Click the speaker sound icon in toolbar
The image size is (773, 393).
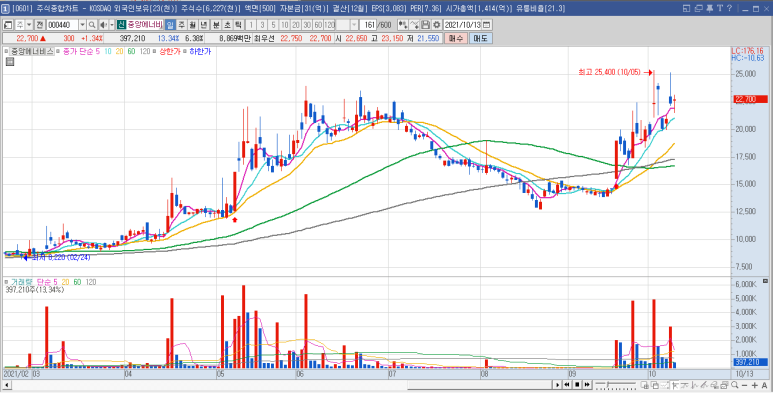click(x=103, y=25)
